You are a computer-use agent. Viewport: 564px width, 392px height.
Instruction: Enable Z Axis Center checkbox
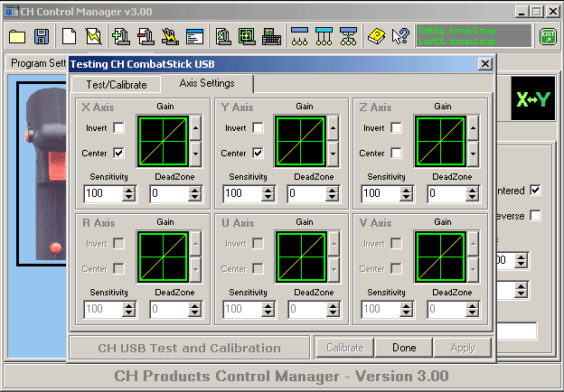396,153
